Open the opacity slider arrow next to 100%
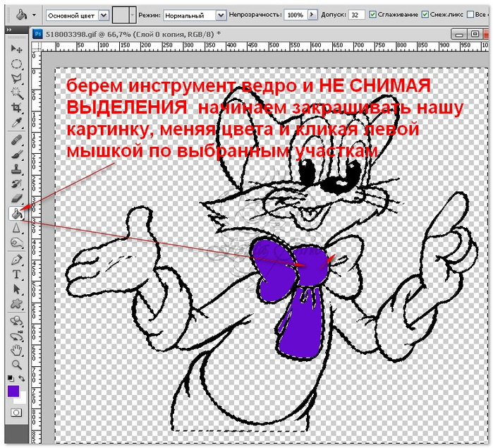 tap(312, 15)
